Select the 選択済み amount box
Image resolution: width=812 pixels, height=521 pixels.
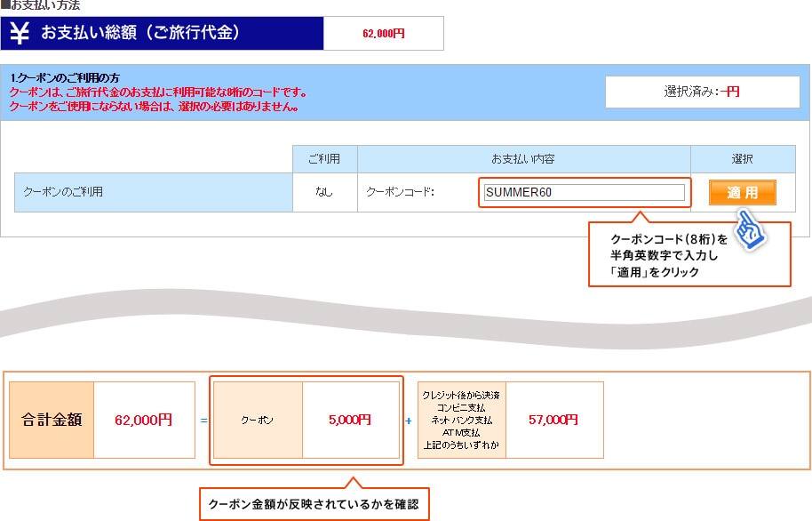pos(702,92)
